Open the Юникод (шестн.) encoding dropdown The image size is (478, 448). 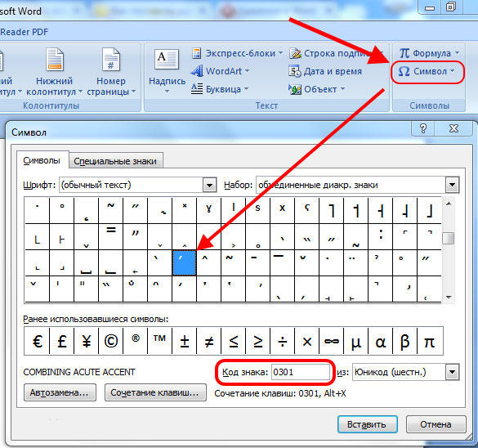click(452, 372)
